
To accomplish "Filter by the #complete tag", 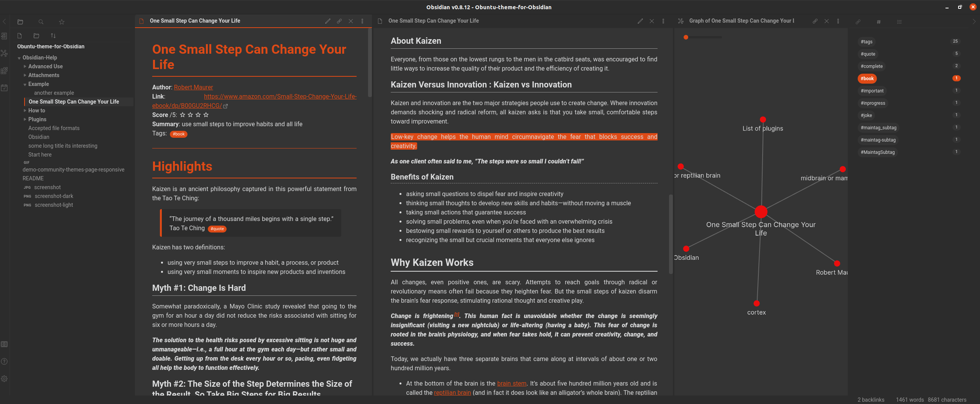I will tap(871, 66).
